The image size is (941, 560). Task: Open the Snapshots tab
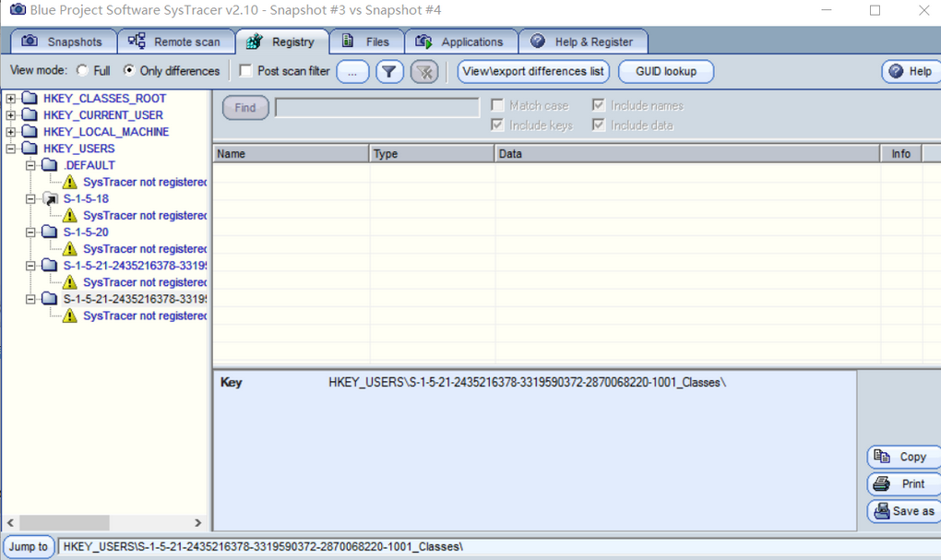click(x=64, y=42)
